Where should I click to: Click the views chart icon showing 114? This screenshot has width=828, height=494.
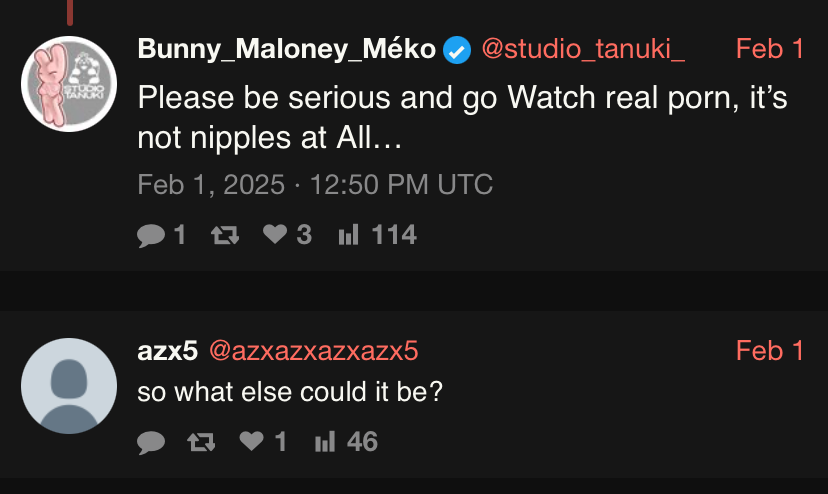point(348,235)
